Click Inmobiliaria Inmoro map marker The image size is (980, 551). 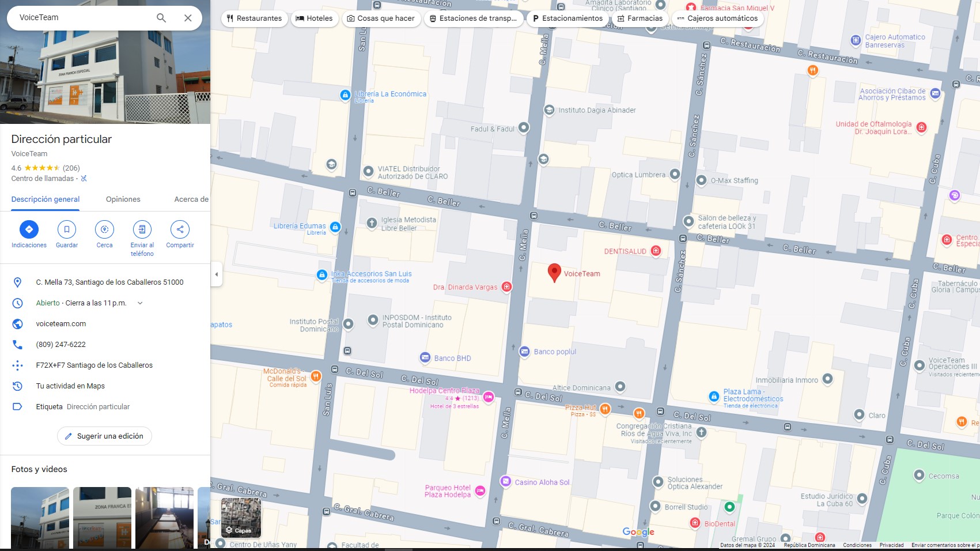click(x=827, y=379)
